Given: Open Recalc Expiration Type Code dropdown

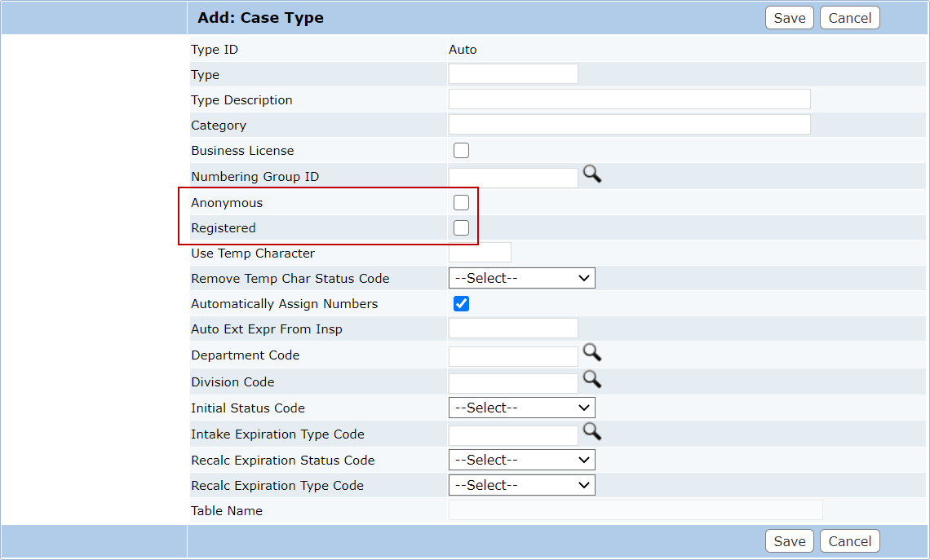Looking at the screenshot, I should [521, 486].
